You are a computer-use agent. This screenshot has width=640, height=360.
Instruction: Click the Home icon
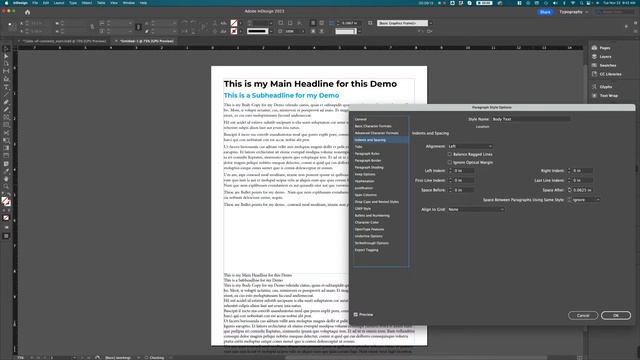tap(27, 12)
